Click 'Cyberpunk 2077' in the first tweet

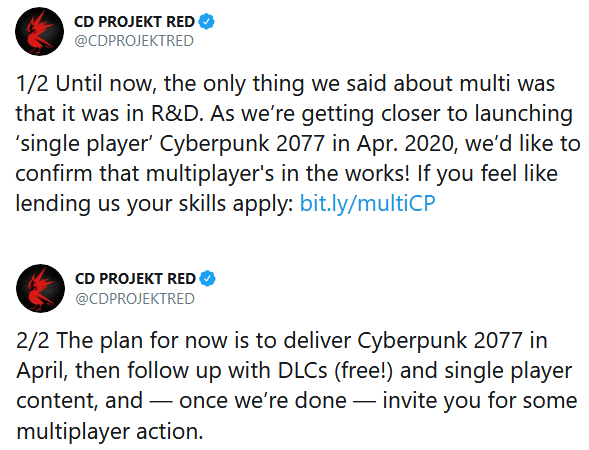(x=242, y=144)
